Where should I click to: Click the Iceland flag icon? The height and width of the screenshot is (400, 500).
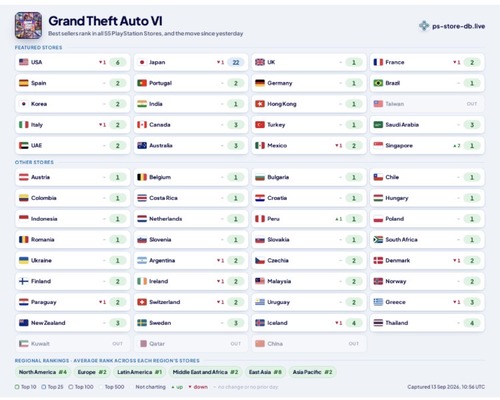260,323
